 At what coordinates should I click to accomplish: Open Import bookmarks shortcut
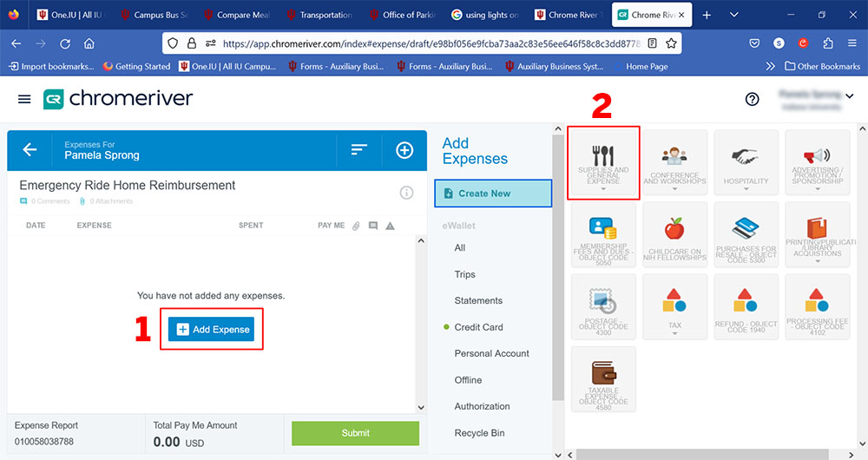(51, 67)
